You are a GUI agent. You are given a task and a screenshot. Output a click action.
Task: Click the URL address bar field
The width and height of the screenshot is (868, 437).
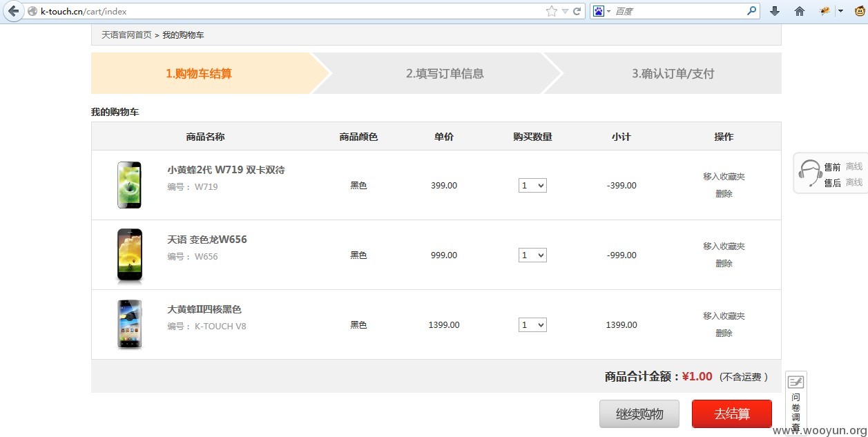[291, 11]
